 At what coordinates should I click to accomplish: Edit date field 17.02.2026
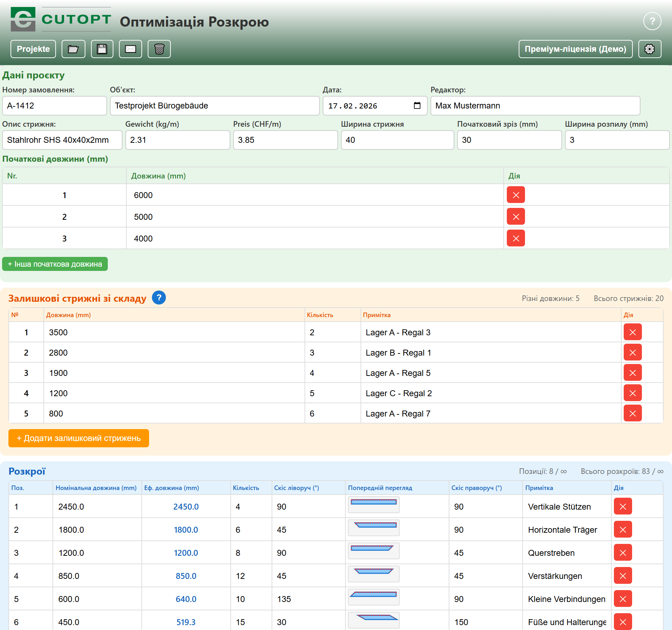coord(375,106)
